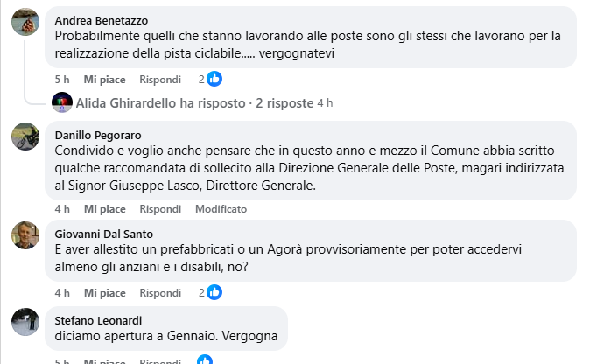Screen dimensions: 604x364
Task: Open Stefano Leonardi's name link
Action: pos(94,320)
